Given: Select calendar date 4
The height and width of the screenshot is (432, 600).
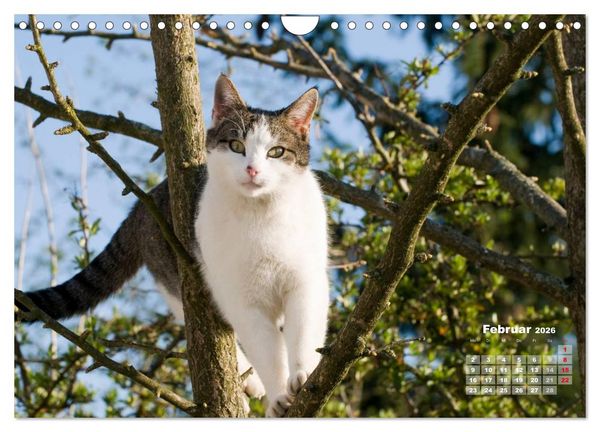Looking at the screenshot, I should pos(504,360).
